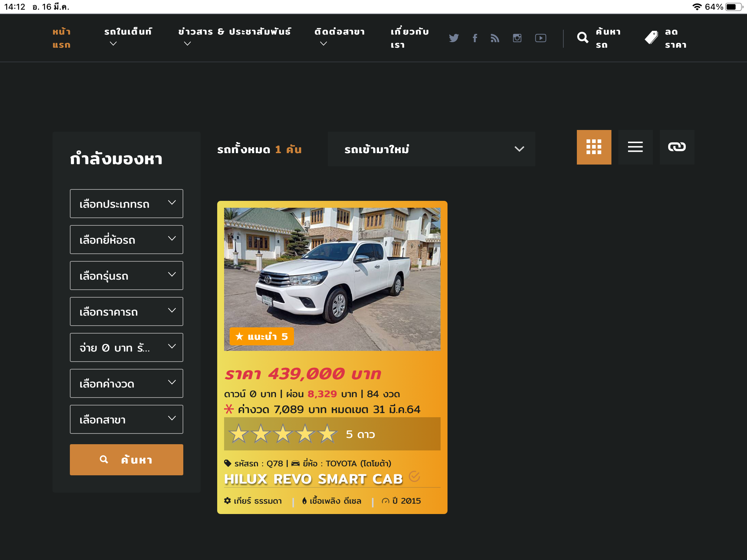
Task: Expand the เลือกยี่ห้อรถ brand dropdown
Action: click(126, 240)
